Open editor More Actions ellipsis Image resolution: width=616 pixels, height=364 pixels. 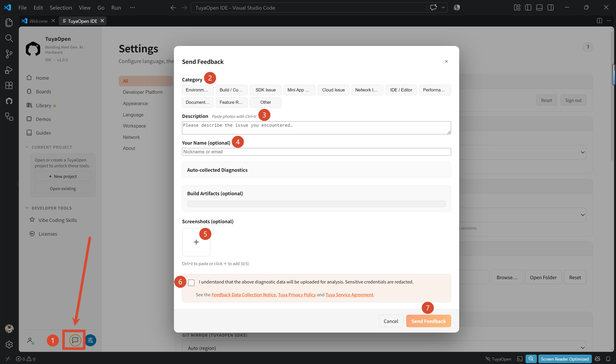[x=609, y=21]
